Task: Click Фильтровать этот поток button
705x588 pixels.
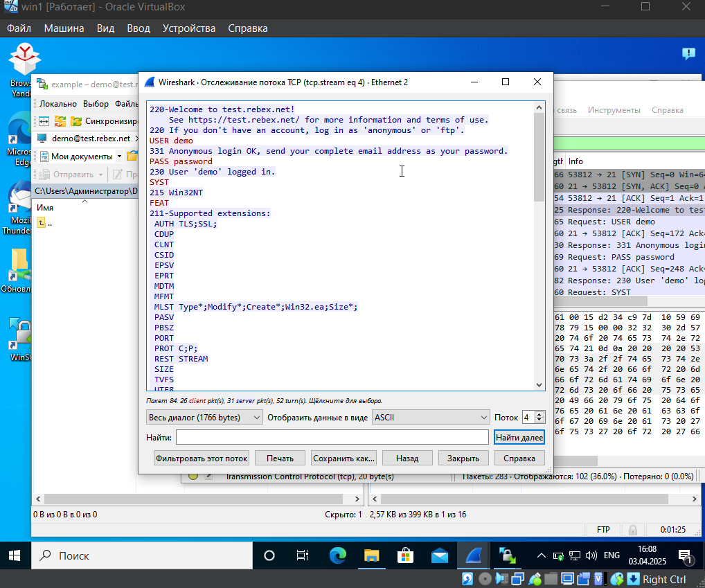Action: tap(202, 458)
